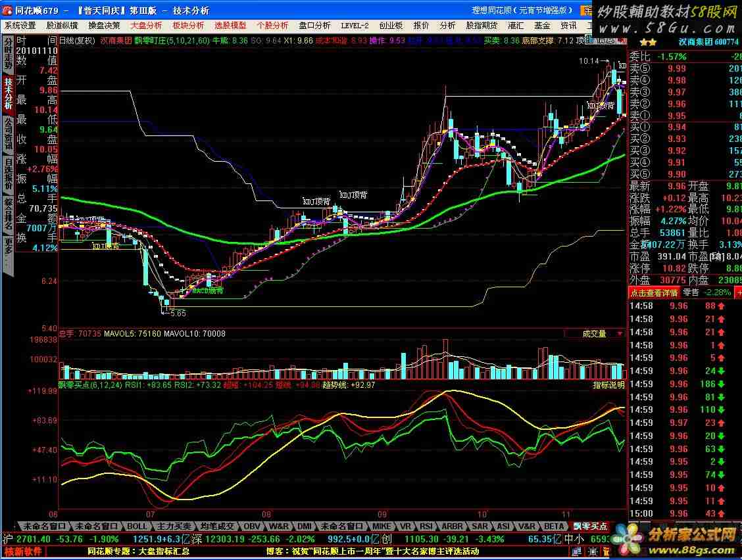This screenshot has width=742, height=560.
Task: Open the 个股分析 menu
Action: [x=272, y=26]
